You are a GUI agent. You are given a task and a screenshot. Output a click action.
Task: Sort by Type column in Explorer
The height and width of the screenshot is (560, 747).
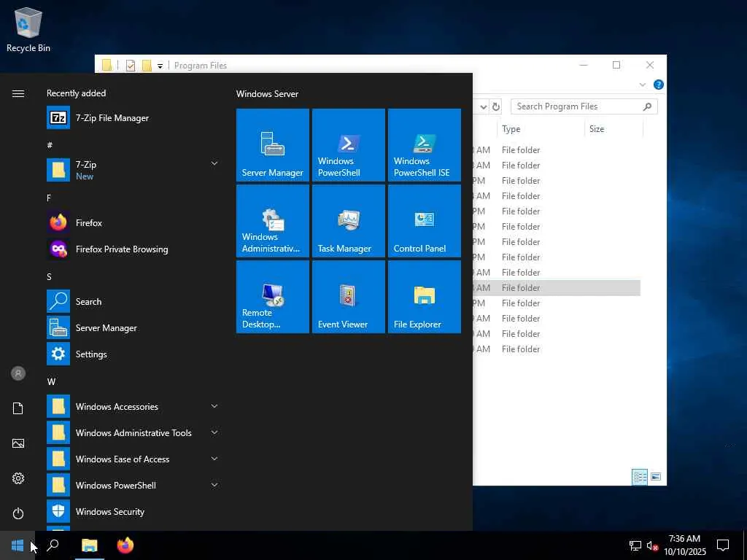pyautogui.click(x=541, y=128)
